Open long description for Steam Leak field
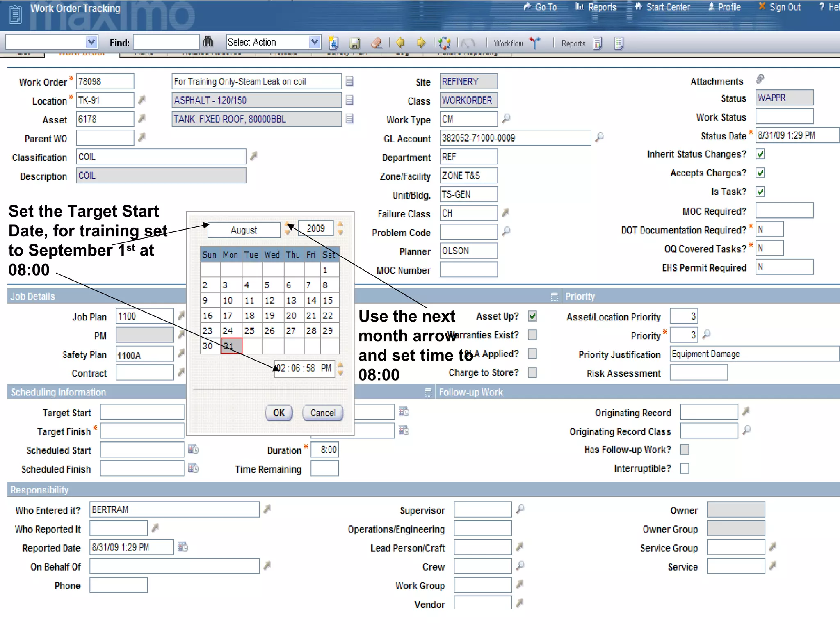The image size is (840, 630). click(x=349, y=81)
